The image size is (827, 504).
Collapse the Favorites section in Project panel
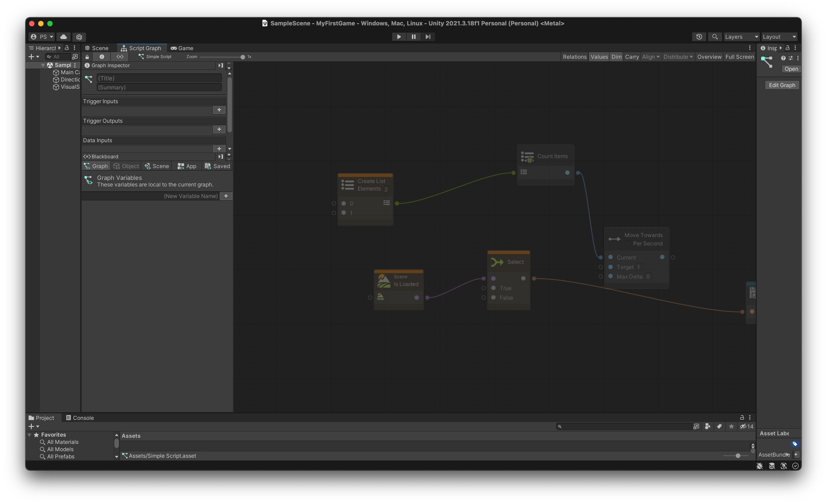30,435
